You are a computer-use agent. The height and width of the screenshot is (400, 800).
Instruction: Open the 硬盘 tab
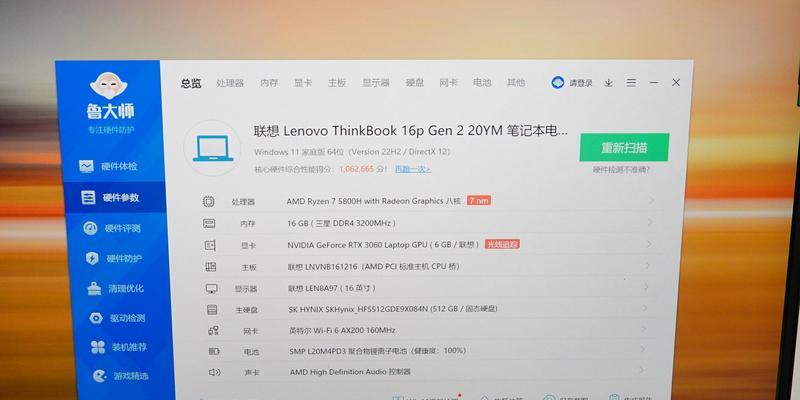pos(415,83)
